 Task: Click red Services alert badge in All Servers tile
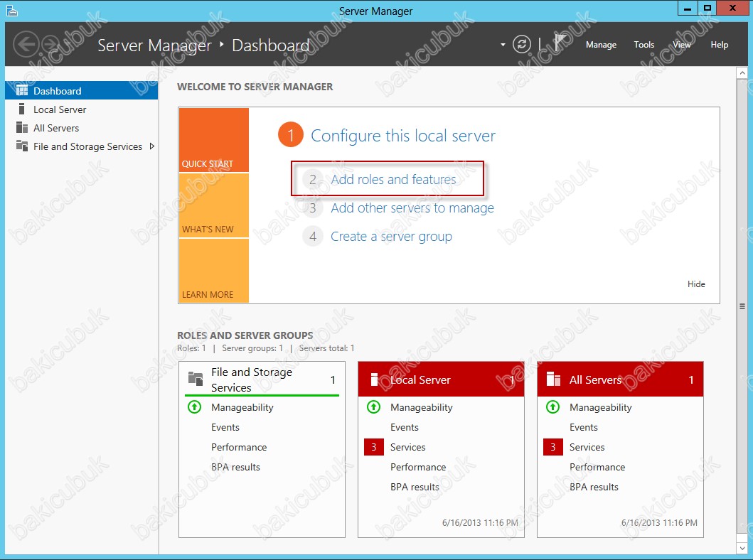(x=552, y=447)
